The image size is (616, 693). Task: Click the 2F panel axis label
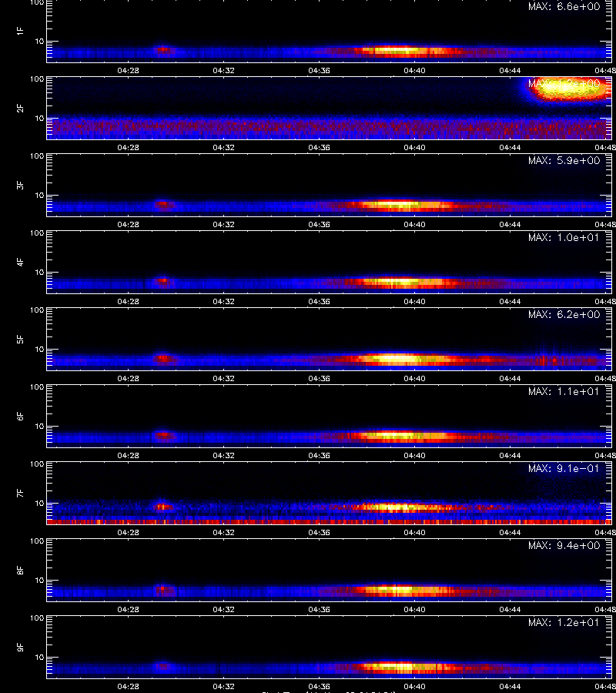click(x=20, y=109)
